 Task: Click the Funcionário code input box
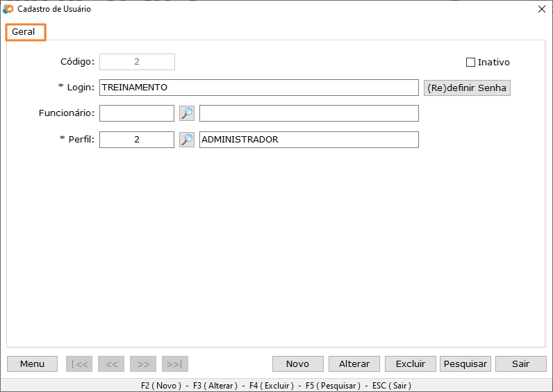(x=137, y=113)
